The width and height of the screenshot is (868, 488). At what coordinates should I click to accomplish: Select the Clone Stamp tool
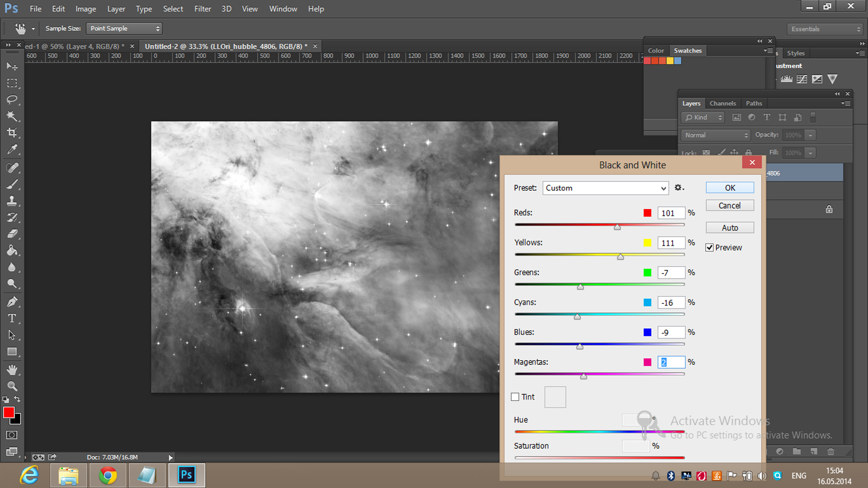12,201
